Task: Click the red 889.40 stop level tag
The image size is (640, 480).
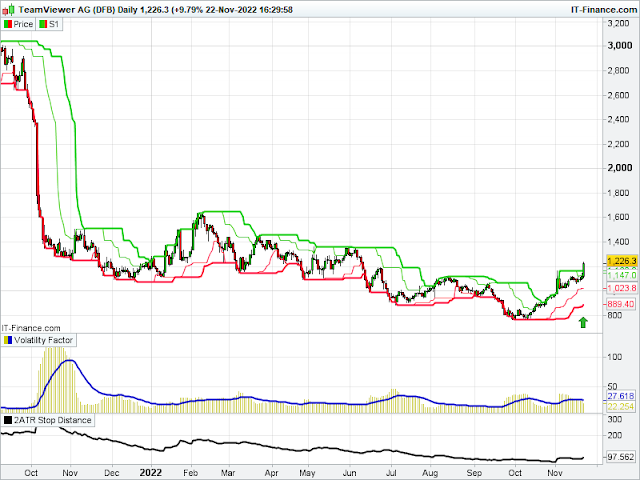Action: (620, 304)
